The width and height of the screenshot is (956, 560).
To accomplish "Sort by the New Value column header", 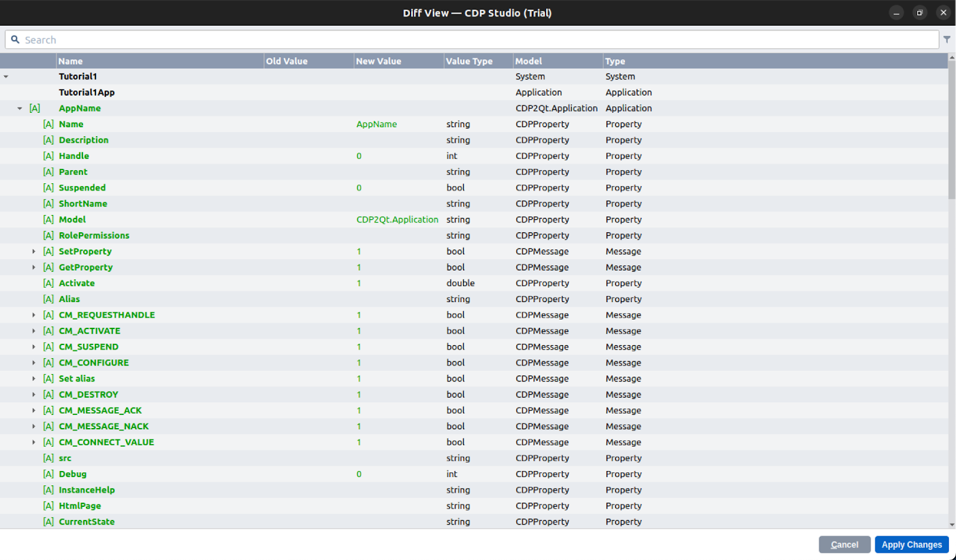I will (x=399, y=61).
